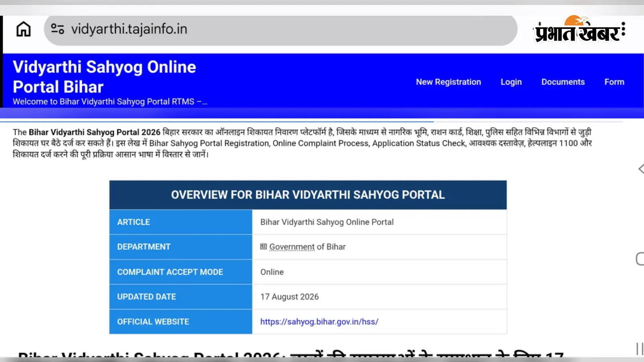Open the New Registration menu item

[448, 82]
